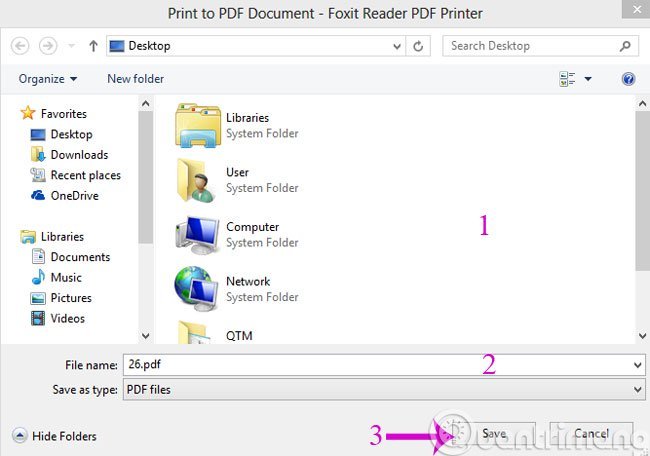Click the Libraries item label
This screenshot has height=456, width=650.
tap(247, 118)
